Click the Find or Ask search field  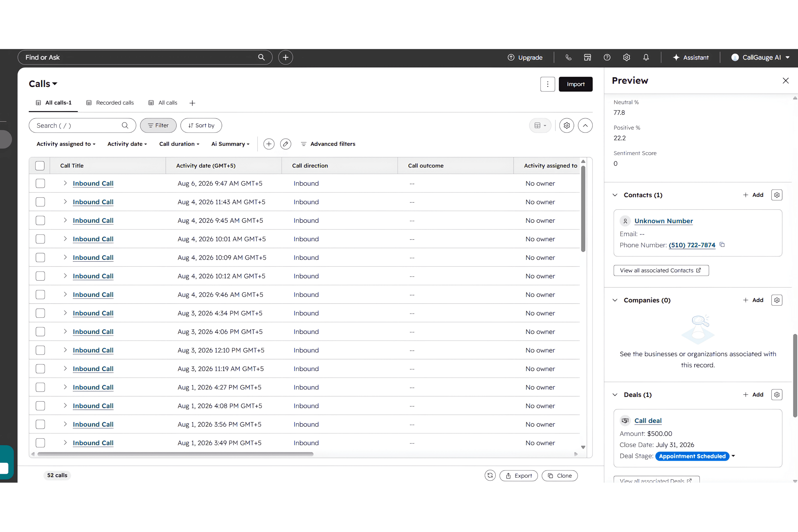[x=145, y=57]
